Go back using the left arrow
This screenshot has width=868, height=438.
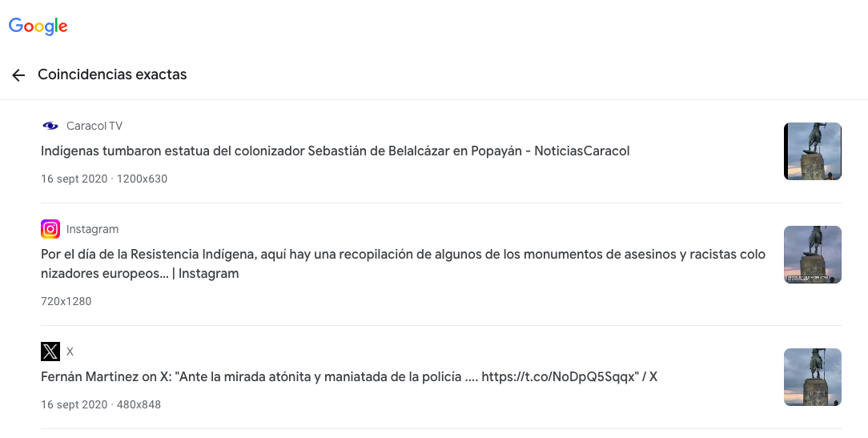18,74
